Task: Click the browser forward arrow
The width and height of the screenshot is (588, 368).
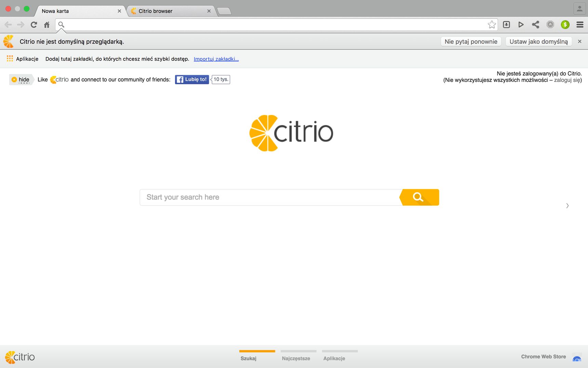Action: 21,25
